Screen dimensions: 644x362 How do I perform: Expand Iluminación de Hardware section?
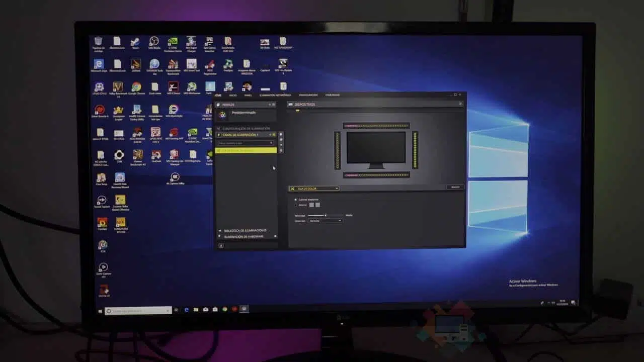tap(247, 236)
